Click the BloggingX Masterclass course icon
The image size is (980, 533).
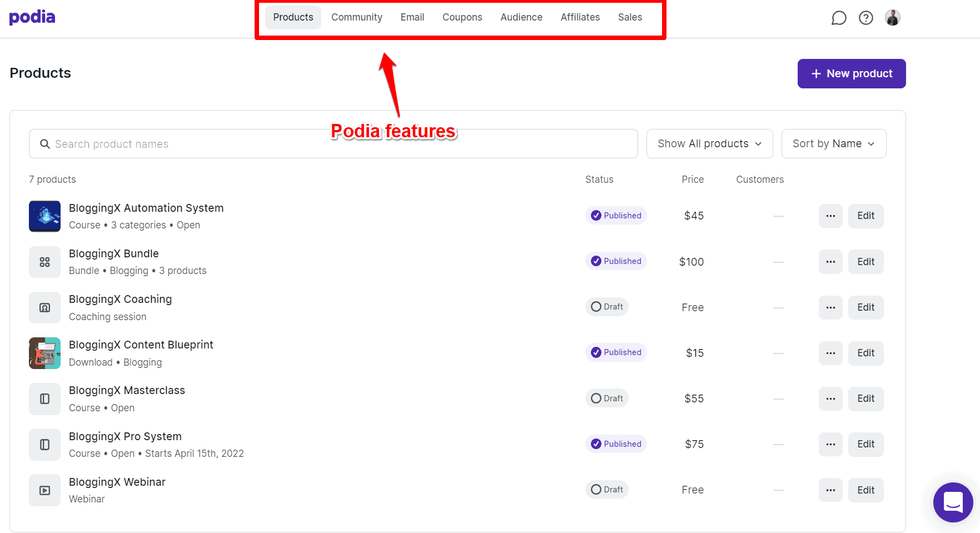coord(44,398)
